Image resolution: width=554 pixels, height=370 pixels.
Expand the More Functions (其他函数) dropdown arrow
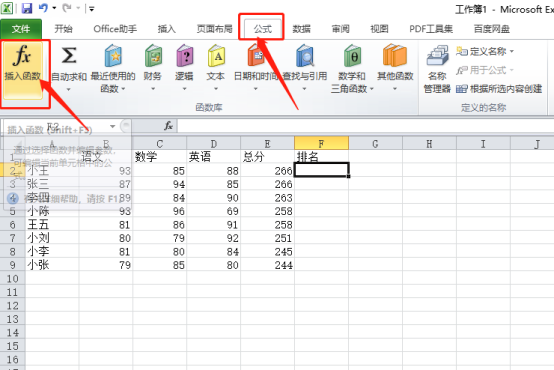pyautogui.click(x=395, y=89)
